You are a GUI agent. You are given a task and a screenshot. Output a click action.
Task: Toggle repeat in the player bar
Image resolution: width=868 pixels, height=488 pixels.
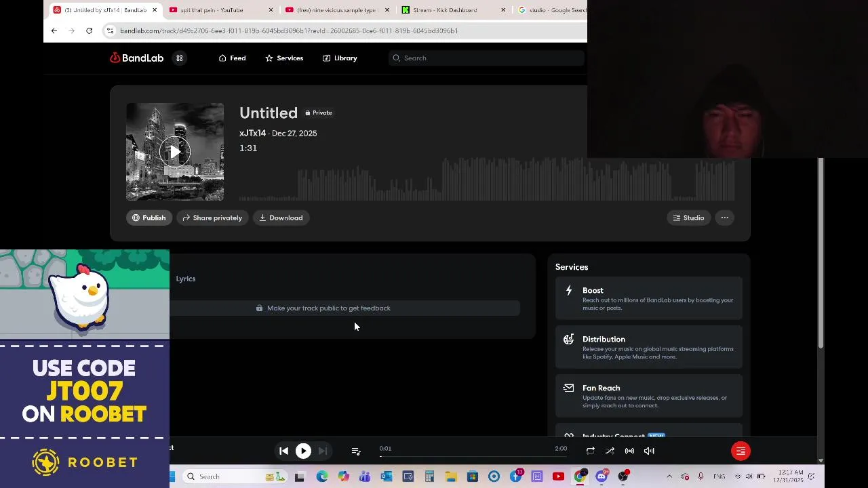[x=591, y=451]
